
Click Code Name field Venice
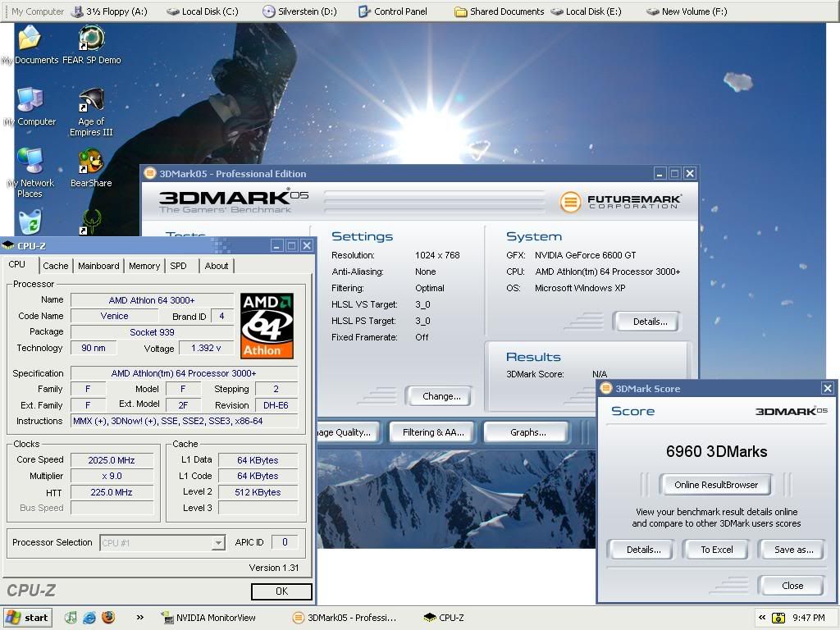tap(114, 316)
